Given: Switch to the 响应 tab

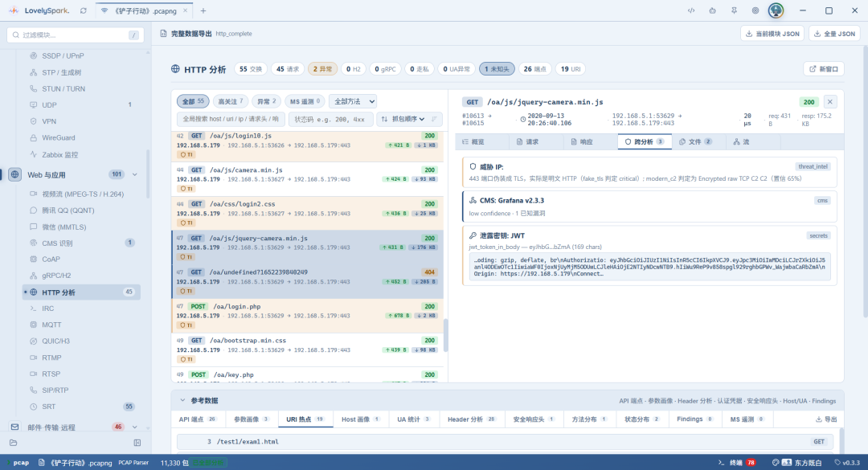Looking at the screenshot, I should (x=581, y=141).
